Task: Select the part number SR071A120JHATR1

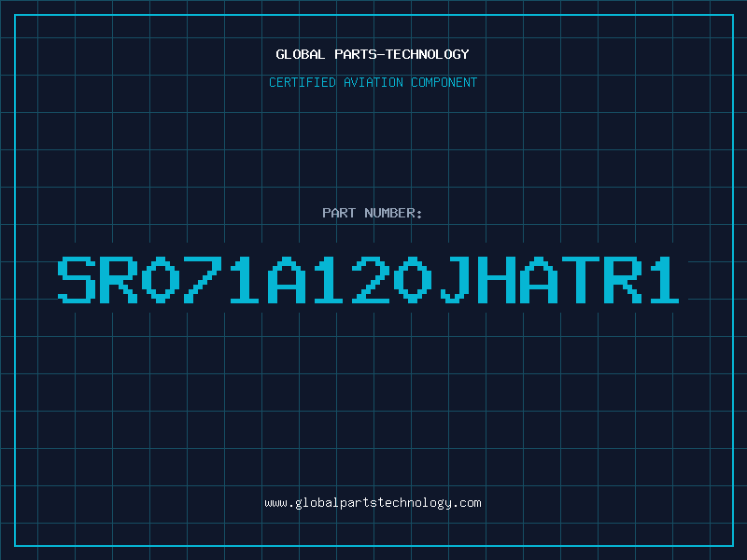Action: click(368, 279)
